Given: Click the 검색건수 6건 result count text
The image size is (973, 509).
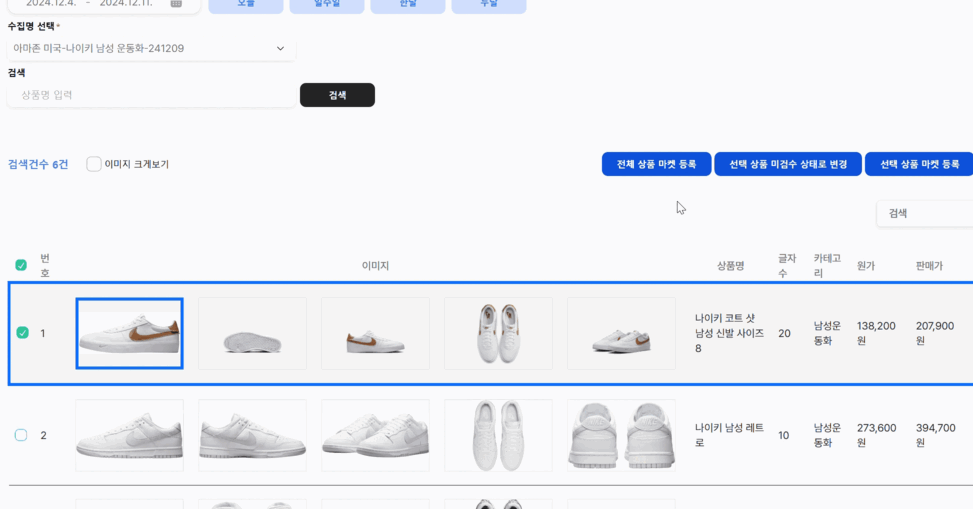Looking at the screenshot, I should click(38, 164).
